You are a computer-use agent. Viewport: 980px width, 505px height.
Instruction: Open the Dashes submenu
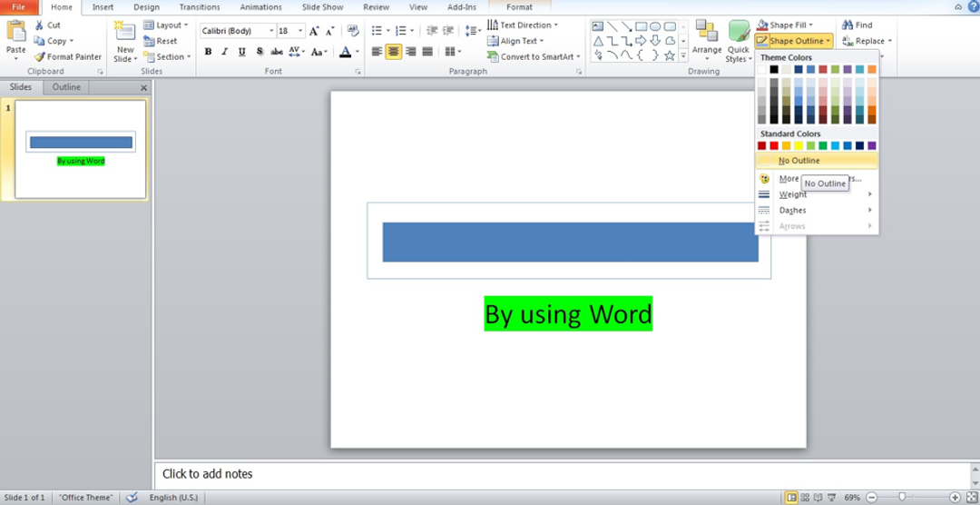point(817,210)
